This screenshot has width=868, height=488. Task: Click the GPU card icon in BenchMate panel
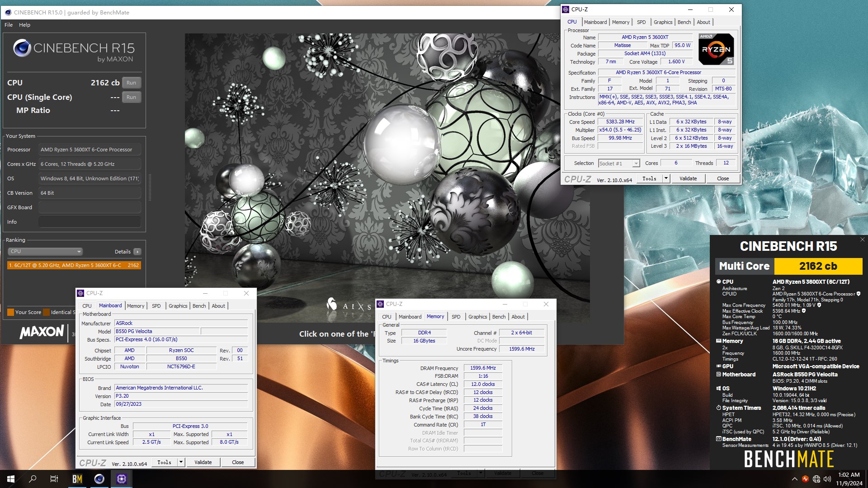point(718,366)
